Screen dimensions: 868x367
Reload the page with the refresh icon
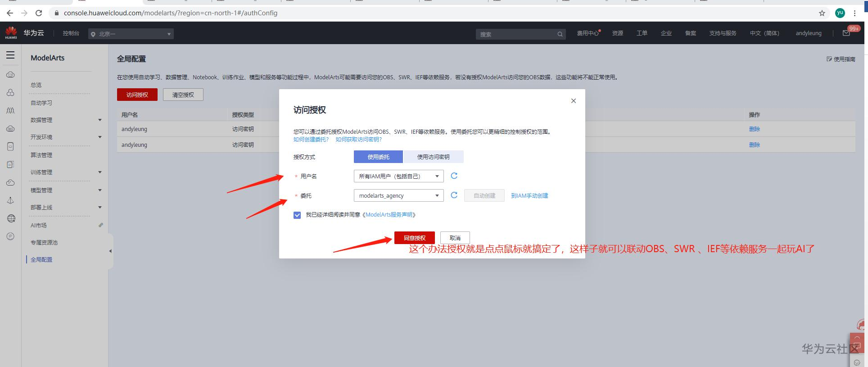(39, 13)
